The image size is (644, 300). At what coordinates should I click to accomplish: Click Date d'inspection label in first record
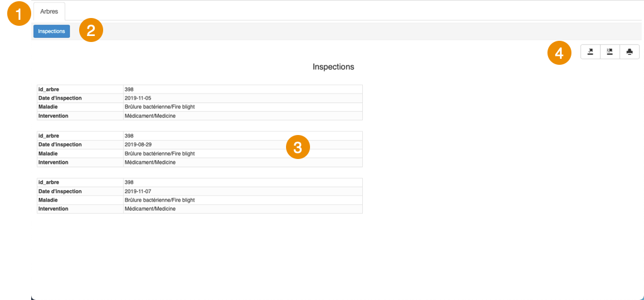click(60, 98)
